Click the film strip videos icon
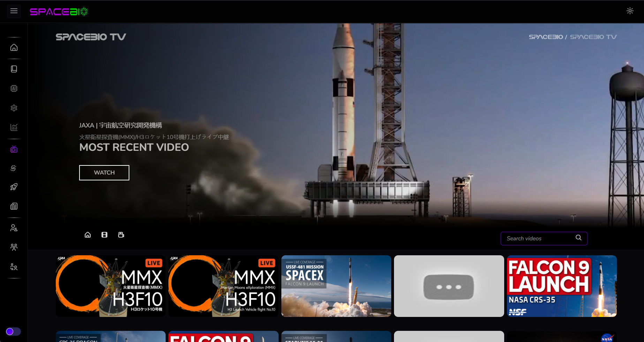 click(x=104, y=235)
